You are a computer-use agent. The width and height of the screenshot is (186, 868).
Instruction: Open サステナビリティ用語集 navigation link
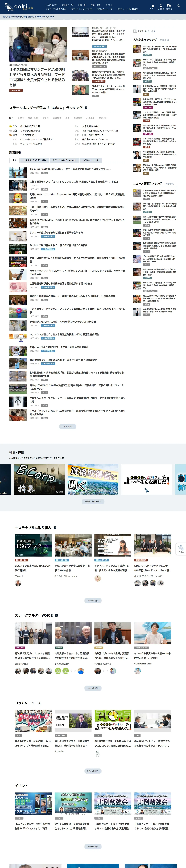pyautogui.click(x=127, y=9)
